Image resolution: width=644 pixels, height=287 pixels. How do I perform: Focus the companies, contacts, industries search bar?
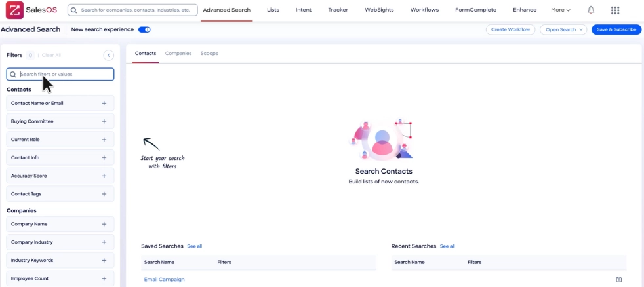tap(132, 10)
